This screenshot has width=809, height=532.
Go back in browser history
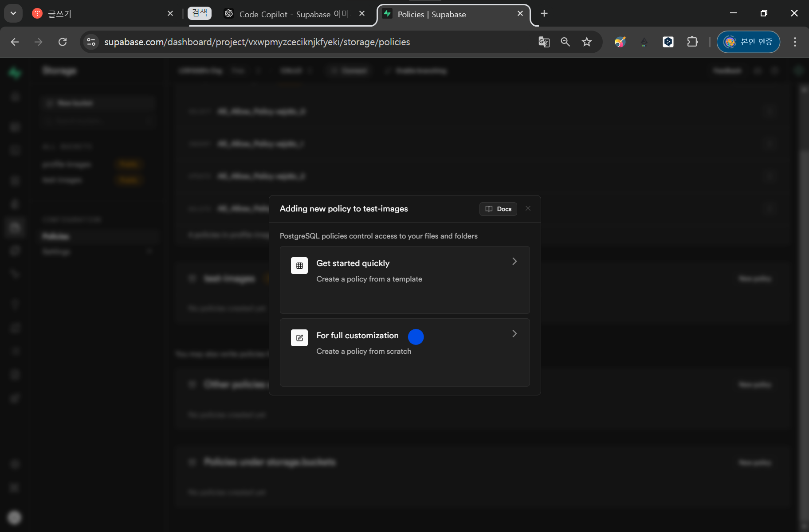click(15, 42)
